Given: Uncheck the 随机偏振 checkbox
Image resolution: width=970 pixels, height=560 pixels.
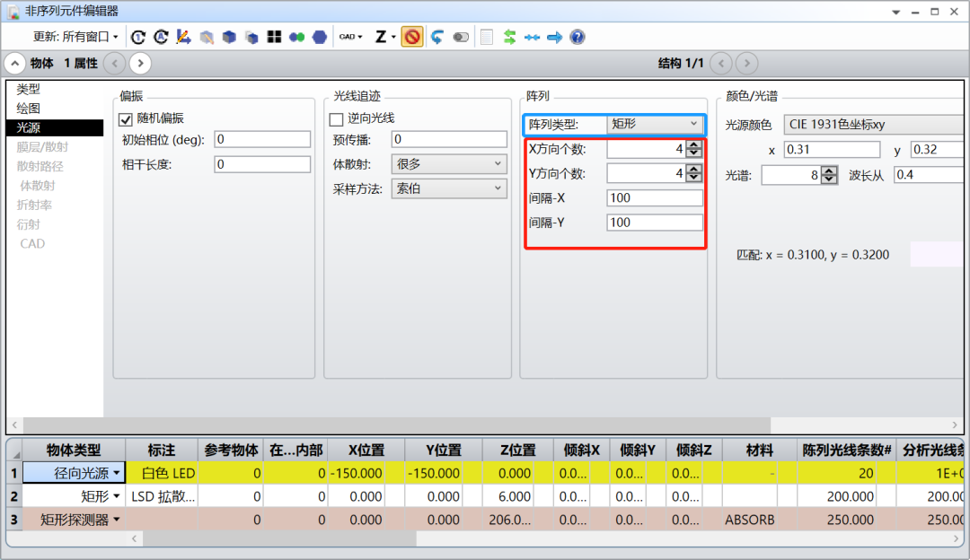Looking at the screenshot, I should tap(127, 118).
